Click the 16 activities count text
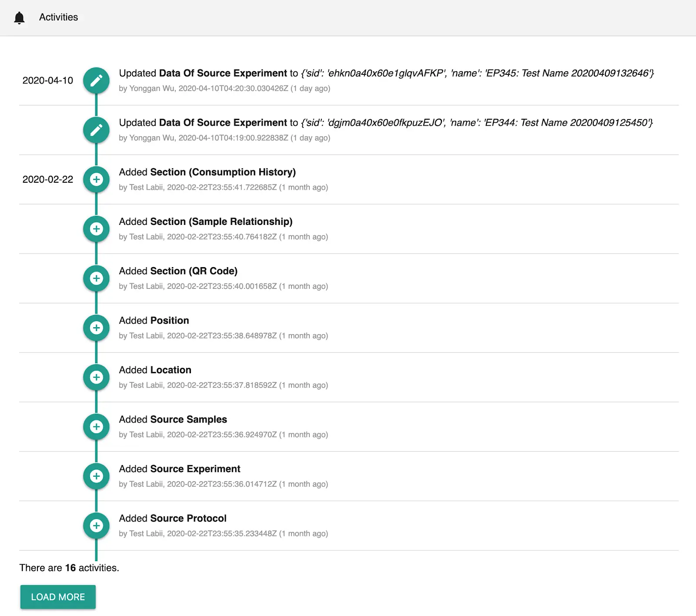 click(69, 568)
